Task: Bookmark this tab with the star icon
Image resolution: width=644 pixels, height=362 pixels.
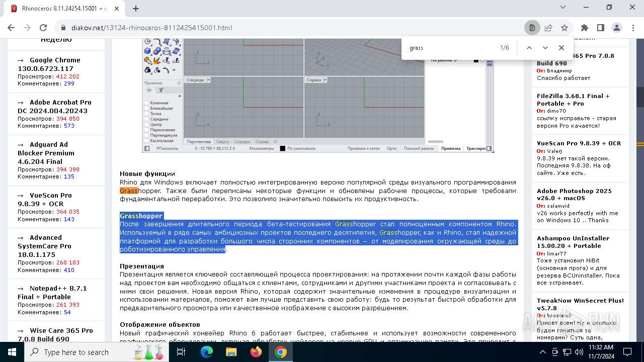Action: tap(565, 28)
